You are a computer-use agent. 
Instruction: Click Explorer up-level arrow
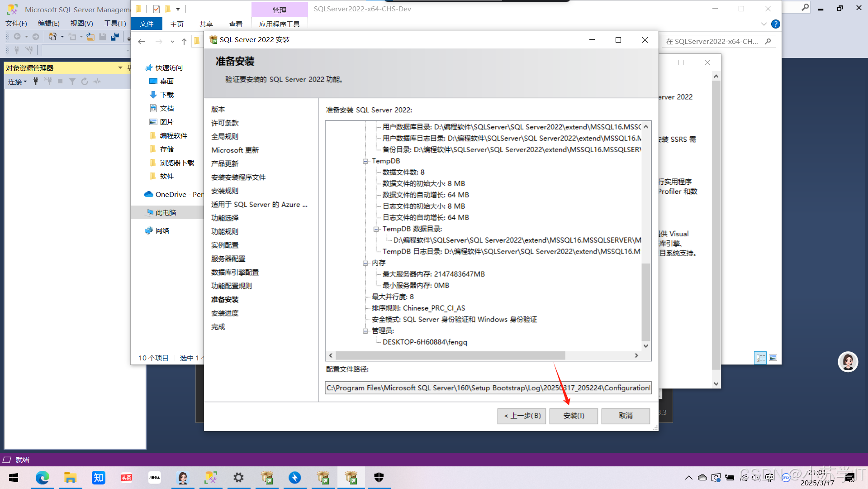tap(184, 42)
